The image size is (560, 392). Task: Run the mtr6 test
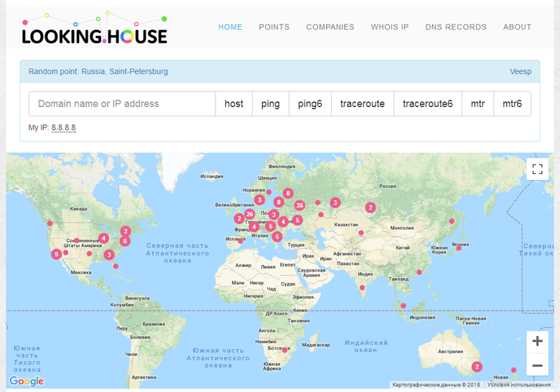(512, 104)
